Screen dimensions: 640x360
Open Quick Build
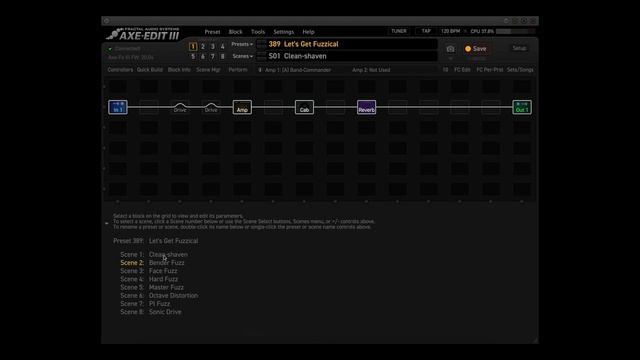coord(150,70)
